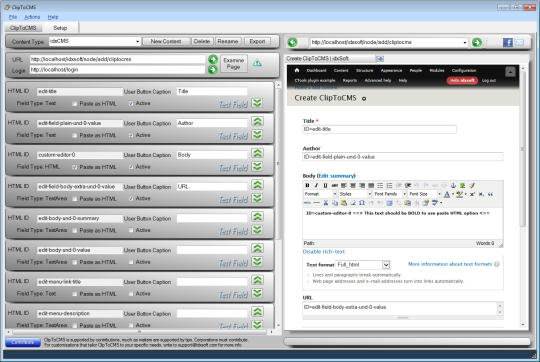Screen dimensions: 540x362
Task: Click the Rename button
Action: click(x=227, y=41)
